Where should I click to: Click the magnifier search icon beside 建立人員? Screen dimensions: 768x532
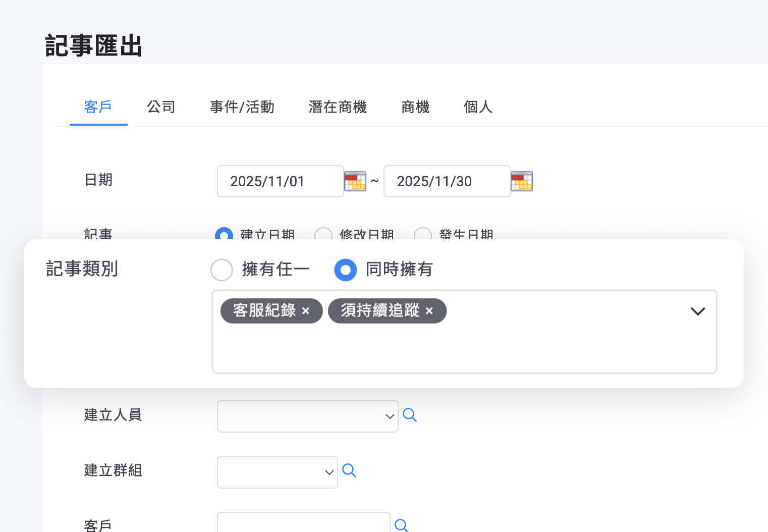click(410, 415)
